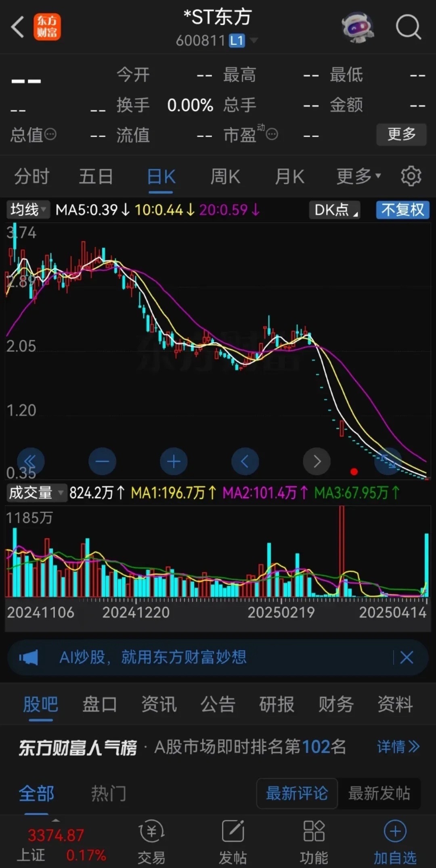Jump chart to earliest with double-left arrows

(31, 461)
